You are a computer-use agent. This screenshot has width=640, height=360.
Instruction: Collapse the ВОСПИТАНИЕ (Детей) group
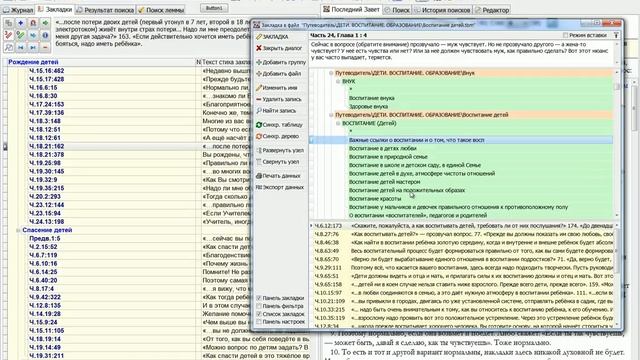click(x=338, y=123)
